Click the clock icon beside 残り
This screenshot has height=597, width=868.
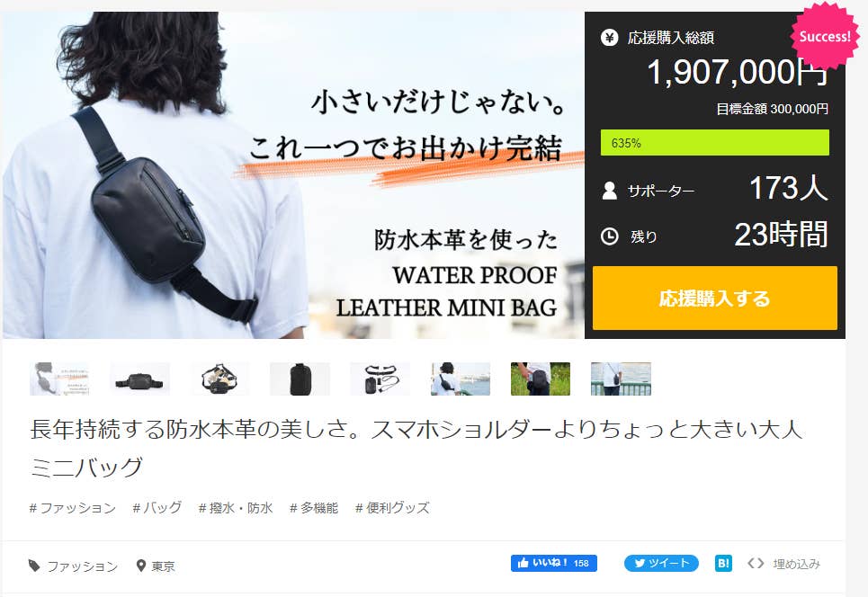[x=610, y=236]
